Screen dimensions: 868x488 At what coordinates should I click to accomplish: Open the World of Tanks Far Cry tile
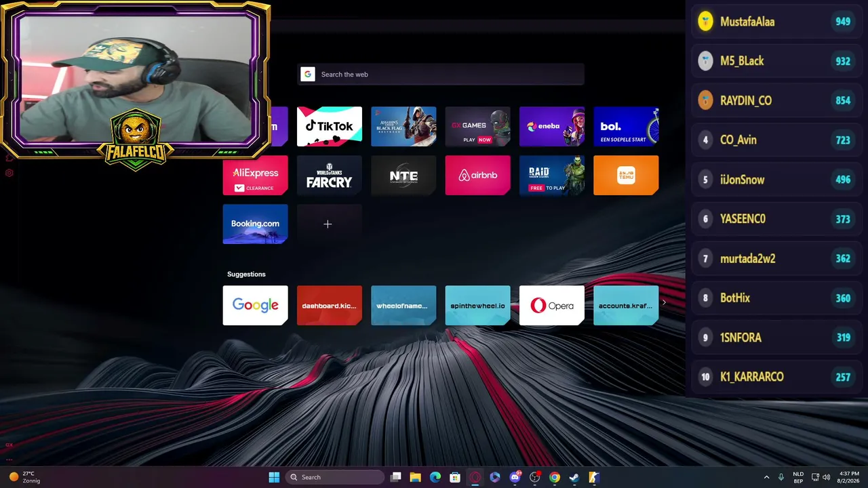click(330, 175)
